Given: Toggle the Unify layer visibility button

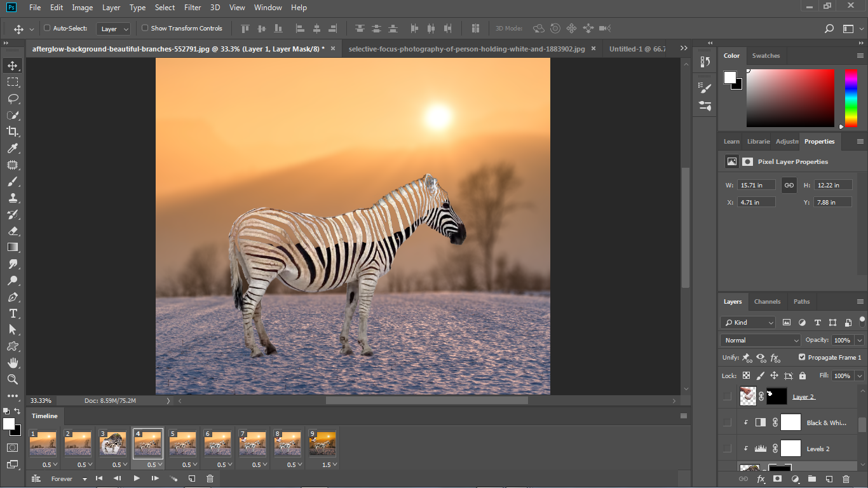Looking at the screenshot, I should (761, 358).
